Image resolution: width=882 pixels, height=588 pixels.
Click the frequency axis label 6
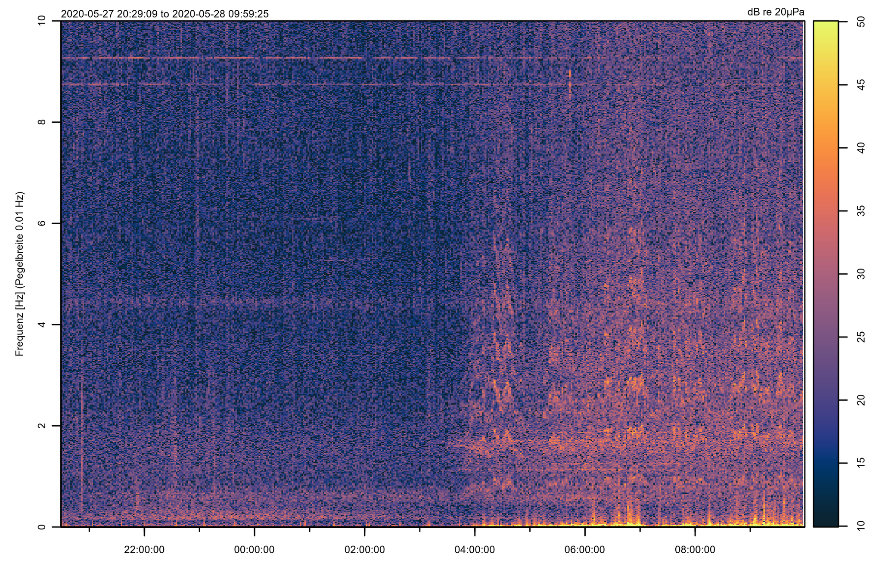click(x=42, y=223)
